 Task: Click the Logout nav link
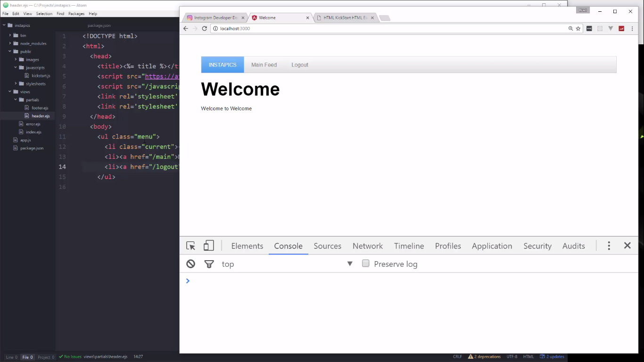coord(300,65)
